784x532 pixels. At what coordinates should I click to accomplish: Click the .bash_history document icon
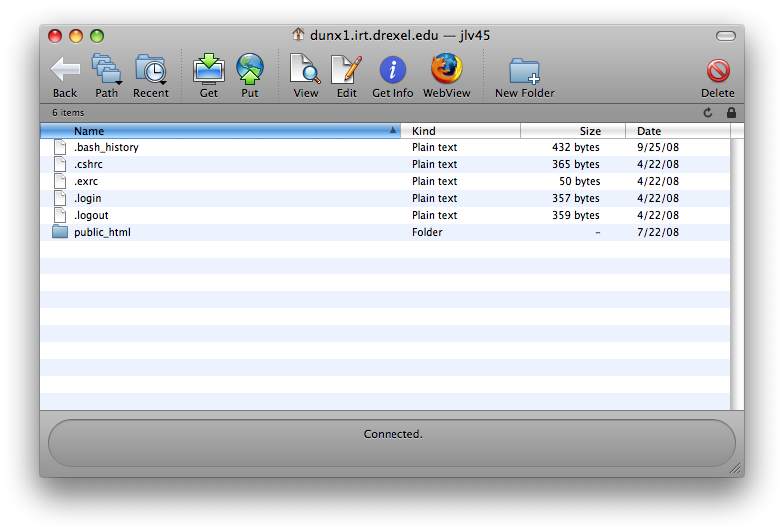coord(60,147)
